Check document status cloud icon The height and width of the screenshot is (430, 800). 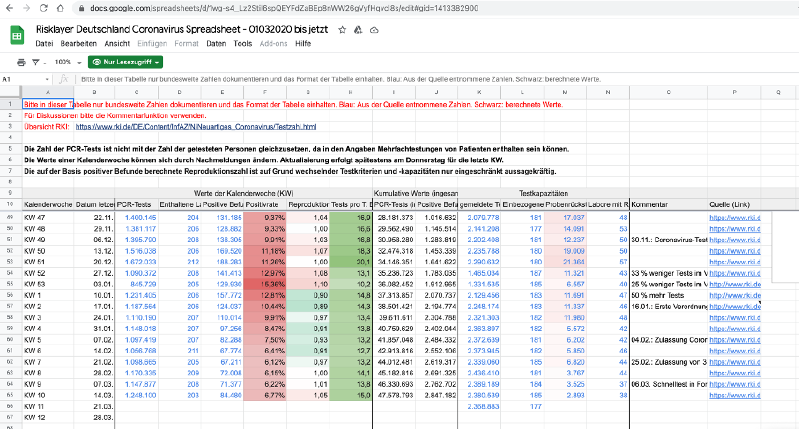[374, 30]
